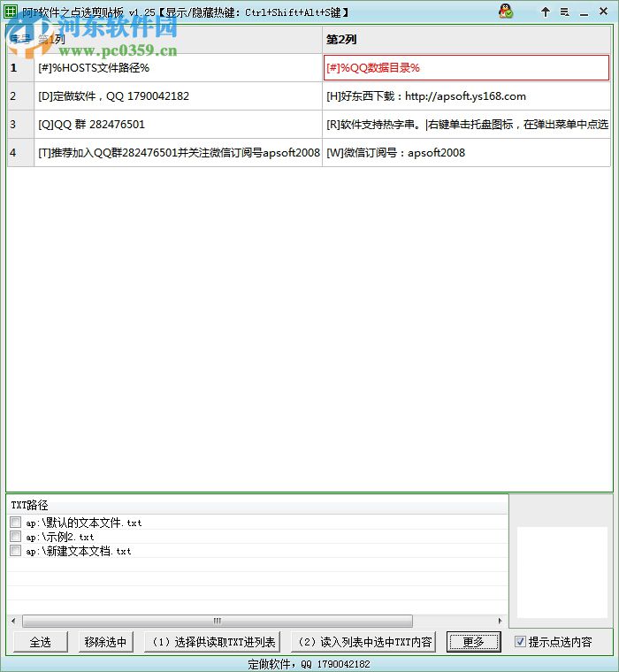Open the title bar menu lines icon

coord(564,12)
